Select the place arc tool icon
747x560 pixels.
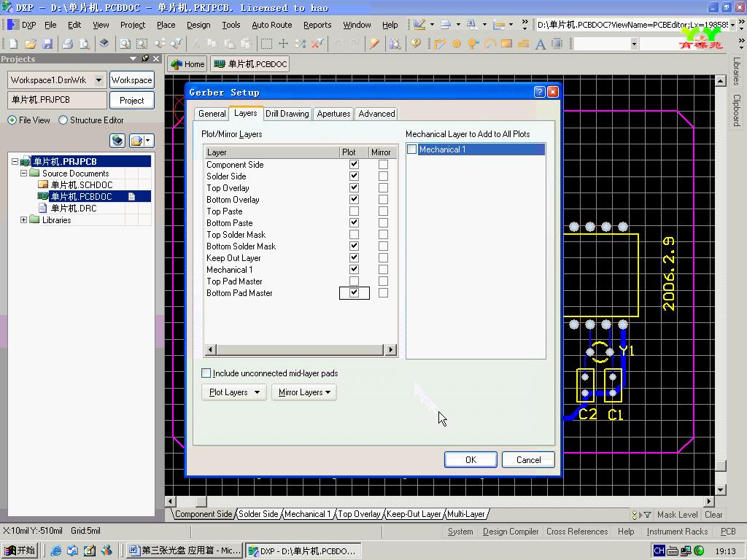pyautogui.click(x=489, y=44)
